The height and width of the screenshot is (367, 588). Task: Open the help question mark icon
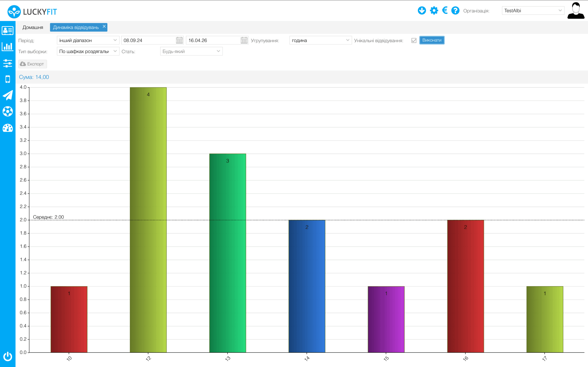click(x=455, y=11)
